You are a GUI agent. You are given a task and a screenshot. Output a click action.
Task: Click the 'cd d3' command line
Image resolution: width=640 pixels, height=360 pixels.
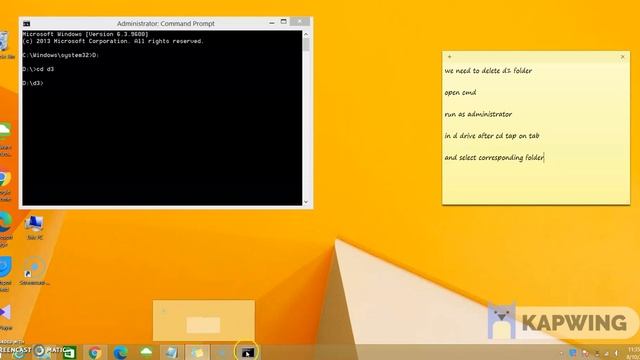click(x=38, y=69)
